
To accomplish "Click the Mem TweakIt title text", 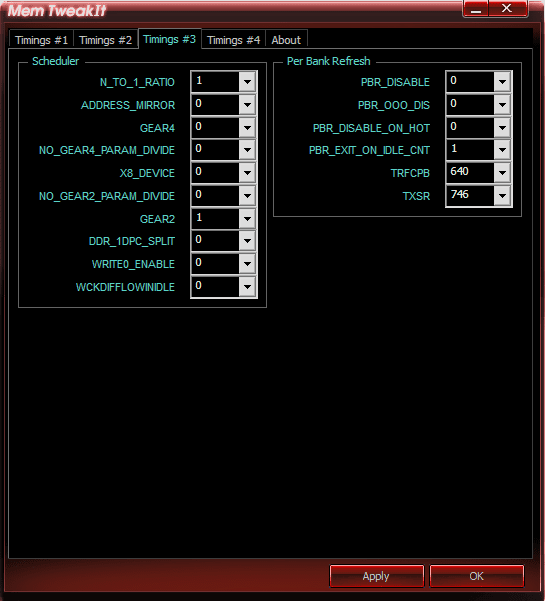I will (x=57, y=10).
